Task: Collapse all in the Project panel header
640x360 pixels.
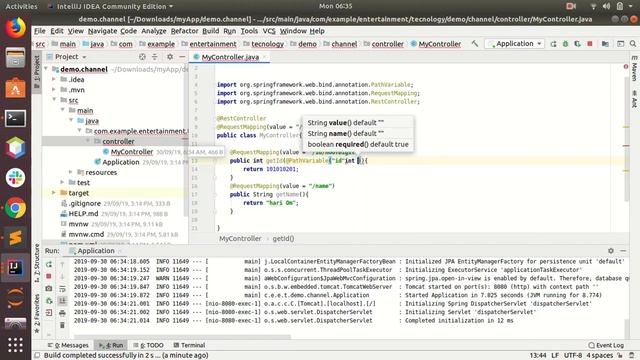Action: click(155, 57)
